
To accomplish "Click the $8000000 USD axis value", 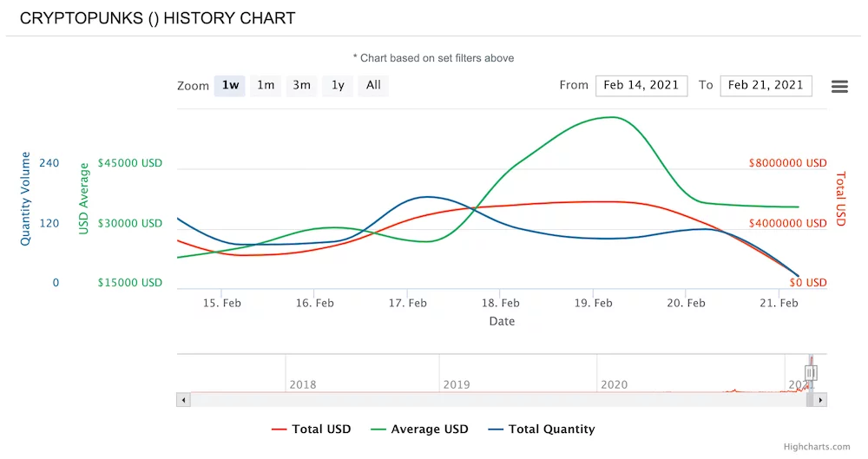I will coord(788,163).
